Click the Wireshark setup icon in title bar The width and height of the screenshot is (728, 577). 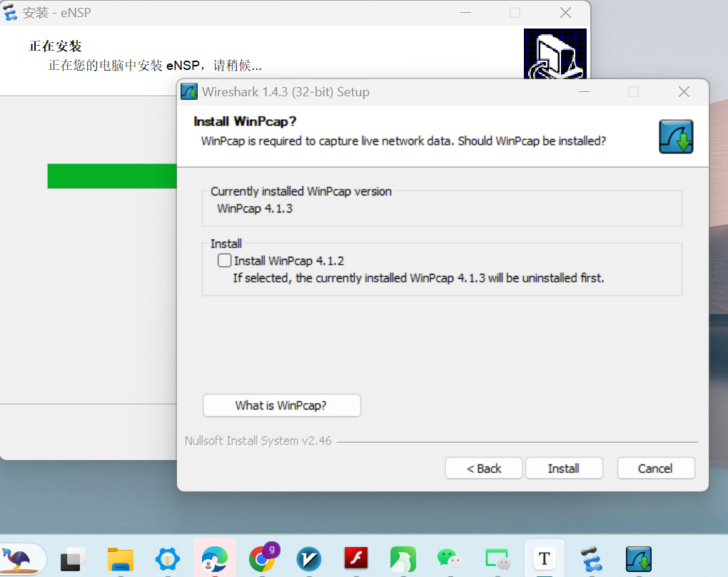tap(189, 92)
